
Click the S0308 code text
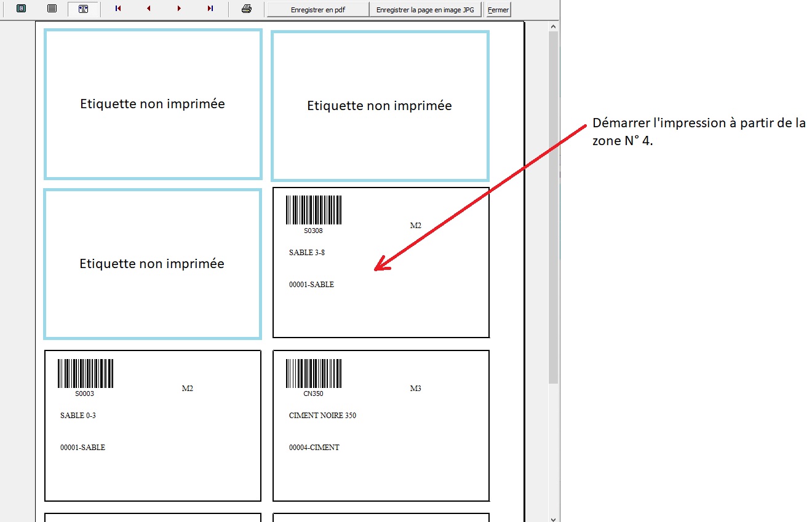313,231
